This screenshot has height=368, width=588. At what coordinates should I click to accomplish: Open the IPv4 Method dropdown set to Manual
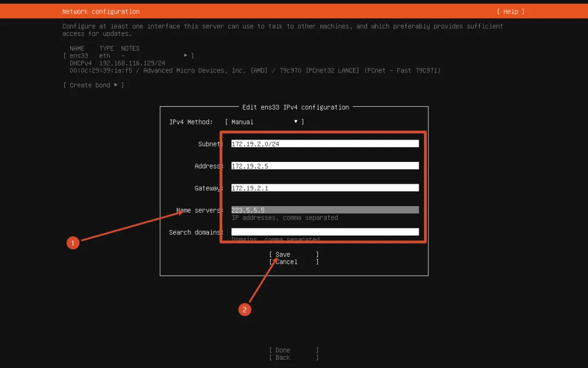265,122
